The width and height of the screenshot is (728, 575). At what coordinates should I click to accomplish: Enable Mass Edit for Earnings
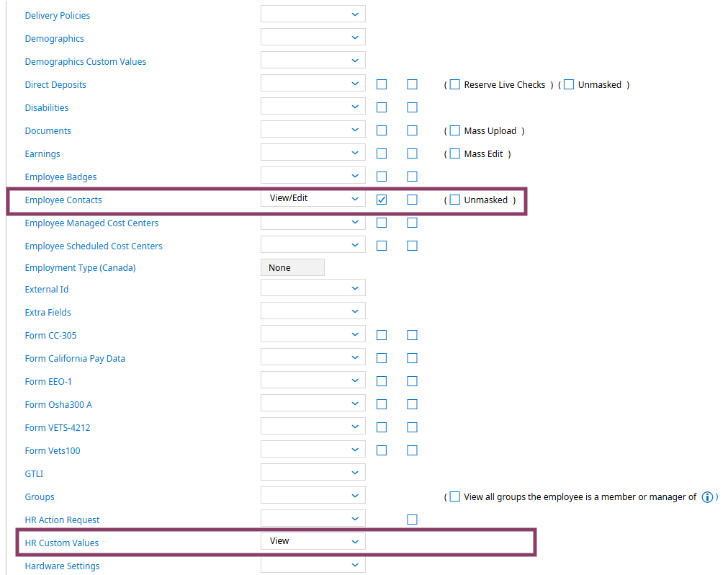point(455,153)
